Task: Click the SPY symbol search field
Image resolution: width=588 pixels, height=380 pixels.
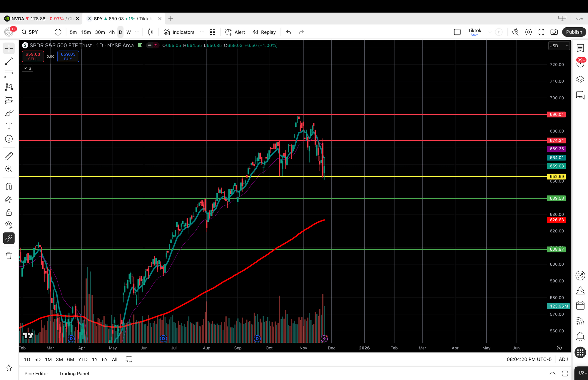Action: (x=33, y=32)
